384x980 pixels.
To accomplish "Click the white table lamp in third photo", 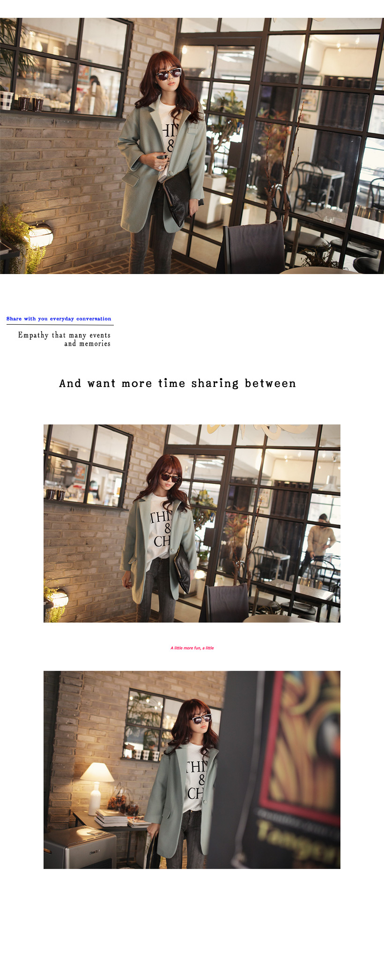I will [96, 781].
